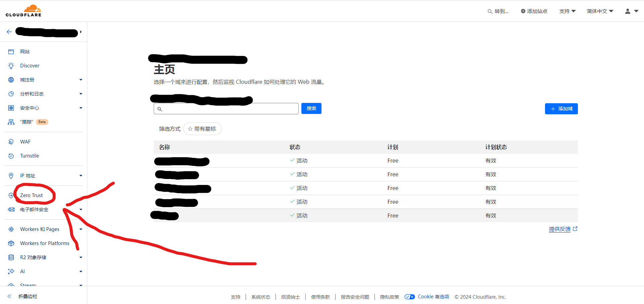This screenshot has width=644, height=304.
Task: Click the plus icon of 添加站点
Action: pos(523,11)
